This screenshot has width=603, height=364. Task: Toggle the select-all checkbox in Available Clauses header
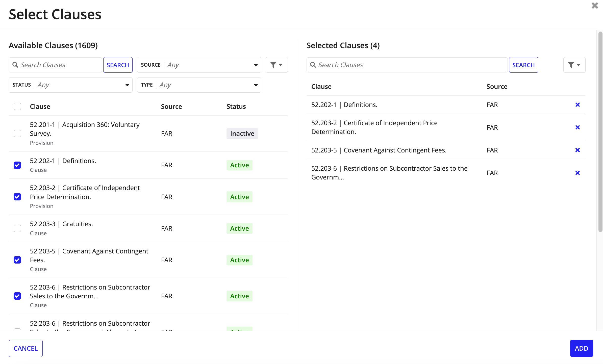click(x=17, y=107)
